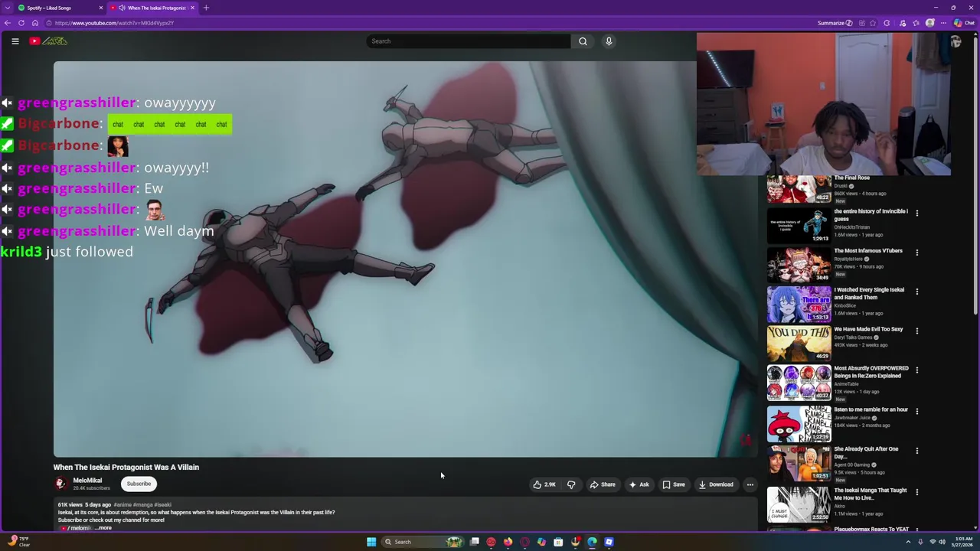Open listen to me ramble video
980x551 pixels.
click(x=799, y=424)
